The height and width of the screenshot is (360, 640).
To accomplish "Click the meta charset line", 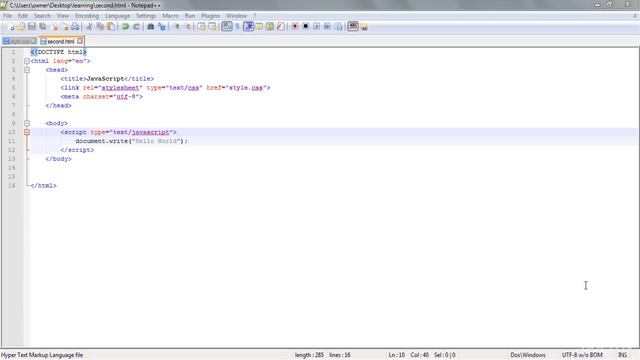I will [102, 97].
